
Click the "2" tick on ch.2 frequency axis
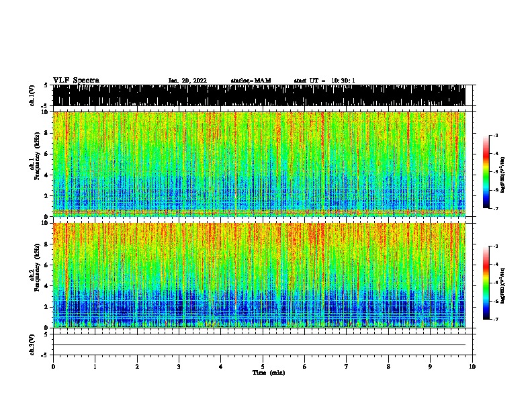(x=47, y=307)
